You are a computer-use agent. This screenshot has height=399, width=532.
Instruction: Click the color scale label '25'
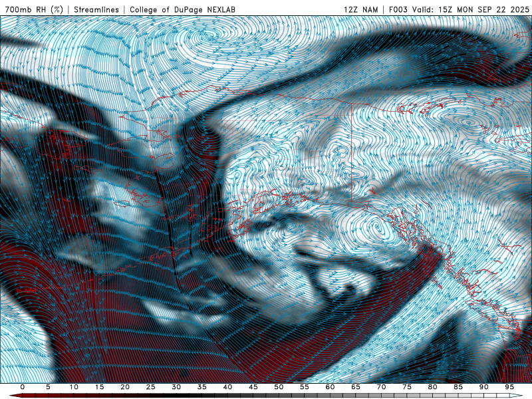click(151, 387)
